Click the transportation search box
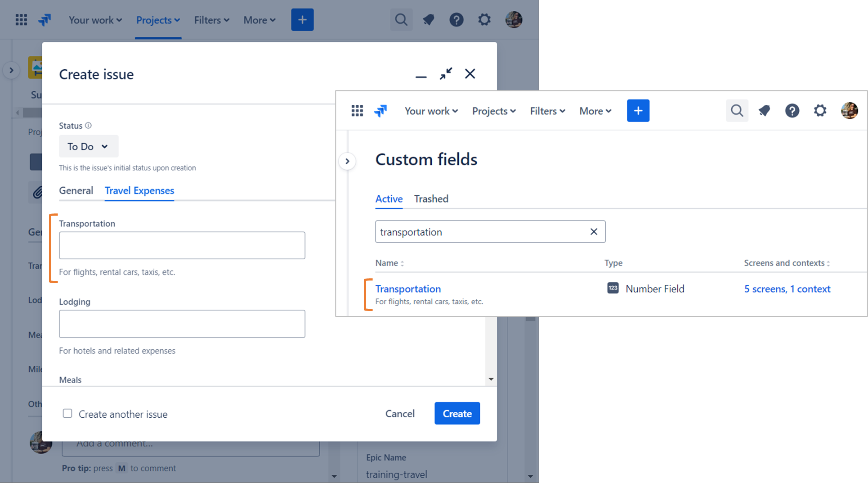The width and height of the screenshot is (868, 483). coord(490,231)
